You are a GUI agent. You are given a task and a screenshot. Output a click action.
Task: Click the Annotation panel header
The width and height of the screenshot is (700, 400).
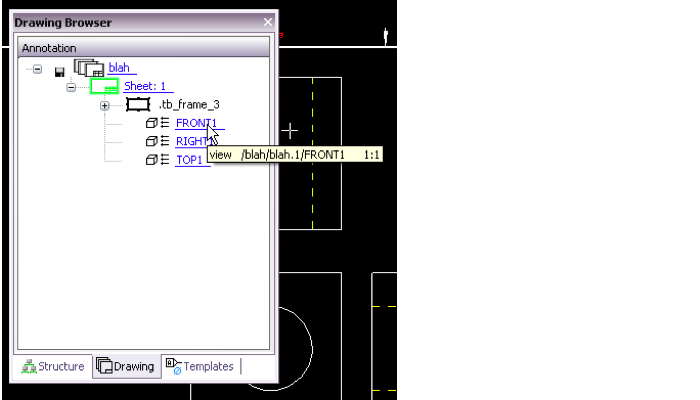[x=144, y=47]
